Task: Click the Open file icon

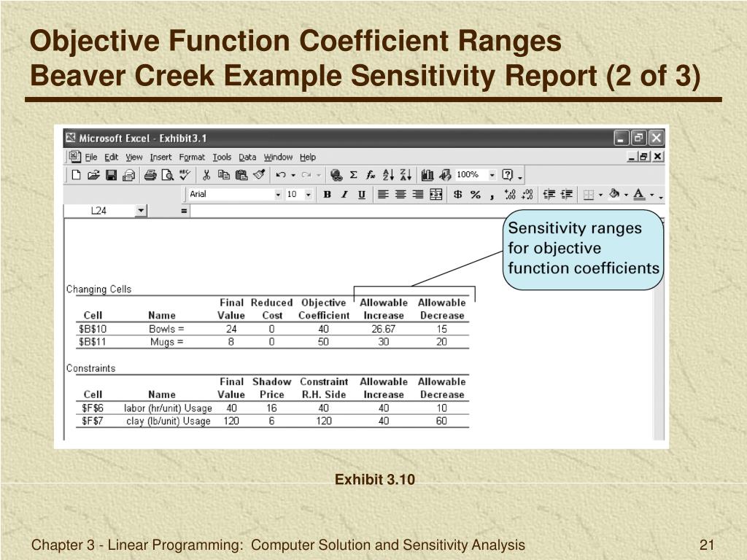Action: [93, 175]
